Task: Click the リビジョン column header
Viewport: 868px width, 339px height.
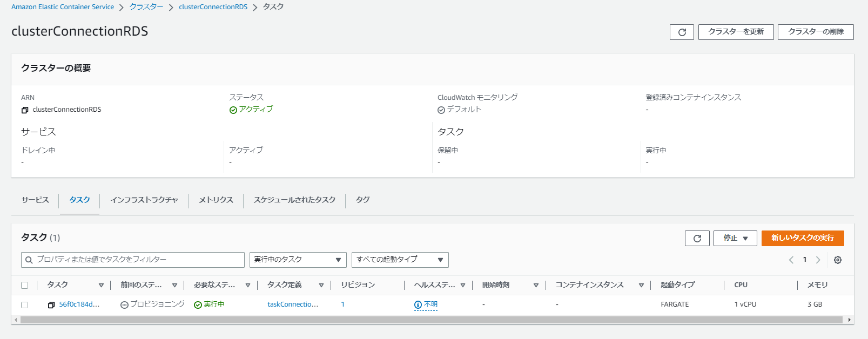Action: 358,285
